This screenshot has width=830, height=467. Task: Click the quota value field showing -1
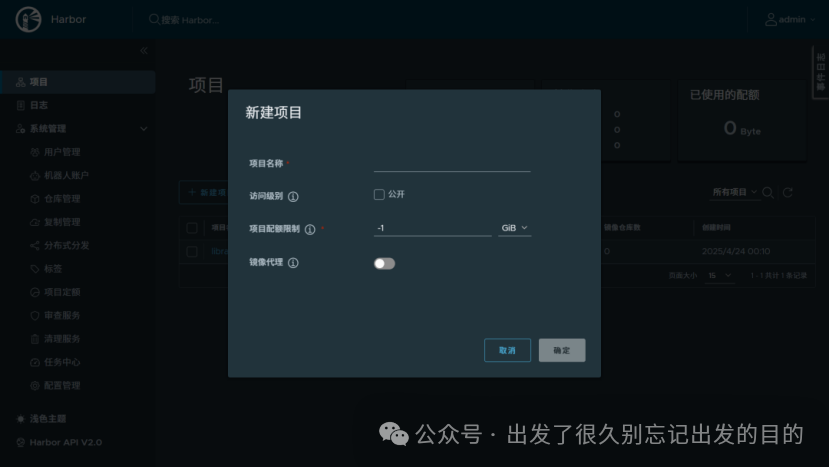[432, 228]
